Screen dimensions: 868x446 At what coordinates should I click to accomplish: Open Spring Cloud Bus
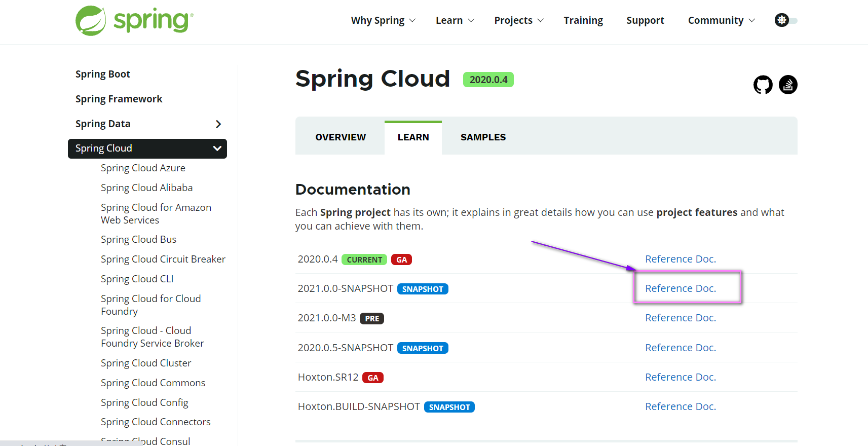(x=138, y=239)
